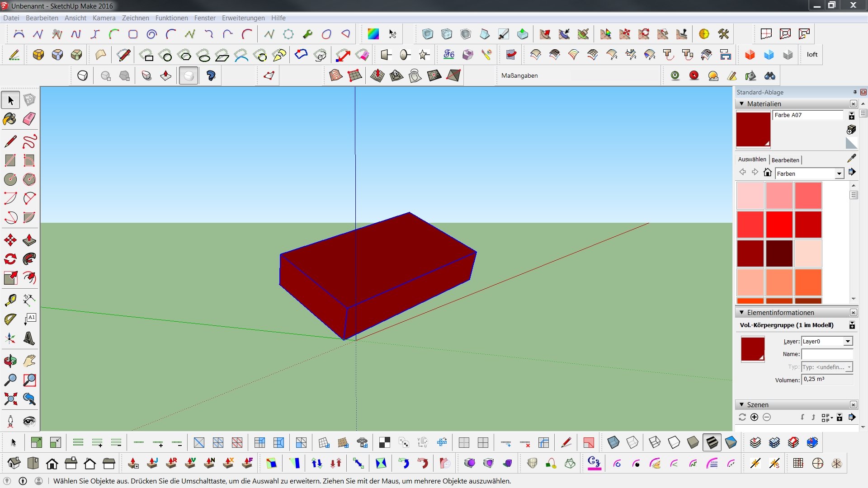
Task: Activate the Move tool
Action: tap(10, 239)
